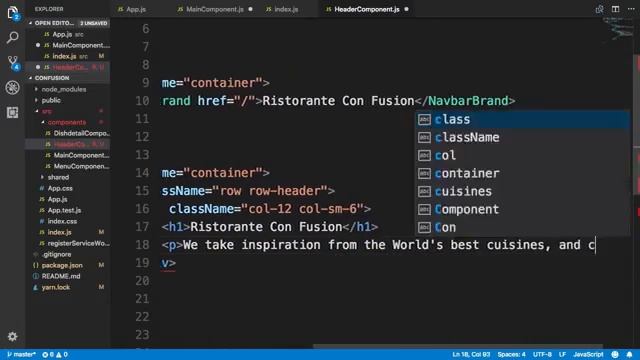Click the errors and warnings count indicator
The image size is (640, 360).
pos(55,354)
